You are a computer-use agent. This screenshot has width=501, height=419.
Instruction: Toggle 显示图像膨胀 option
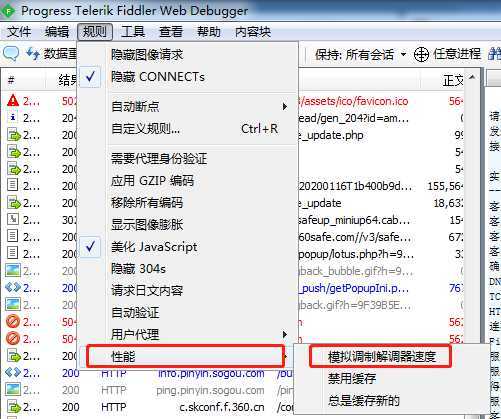(x=187, y=225)
